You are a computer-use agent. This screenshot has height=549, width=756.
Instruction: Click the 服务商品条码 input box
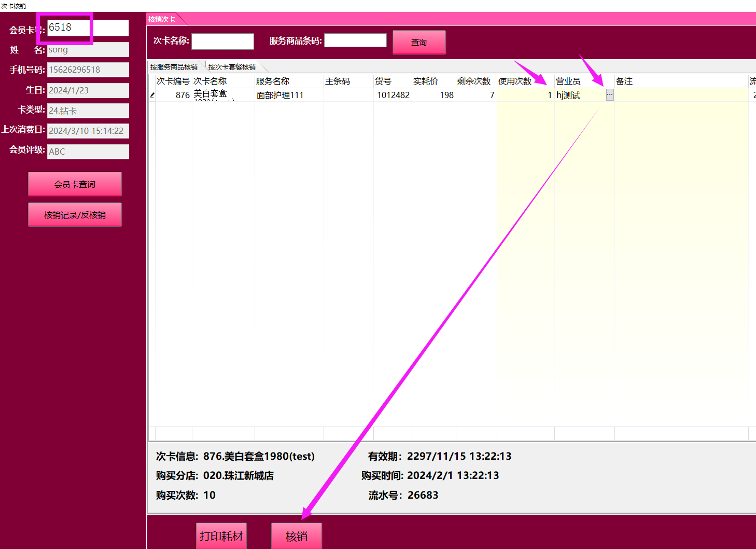[x=355, y=40]
